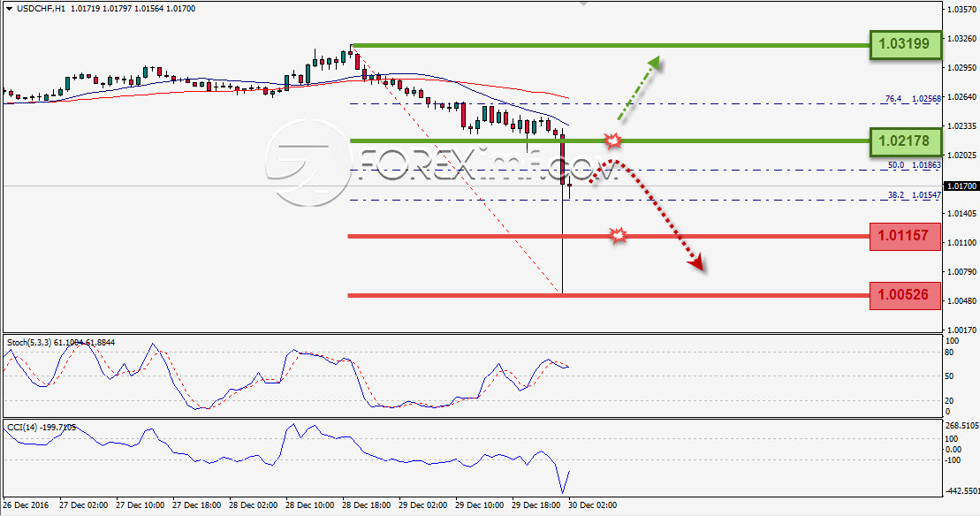Click 1.00790 on the price axis

click(x=961, y=272)
